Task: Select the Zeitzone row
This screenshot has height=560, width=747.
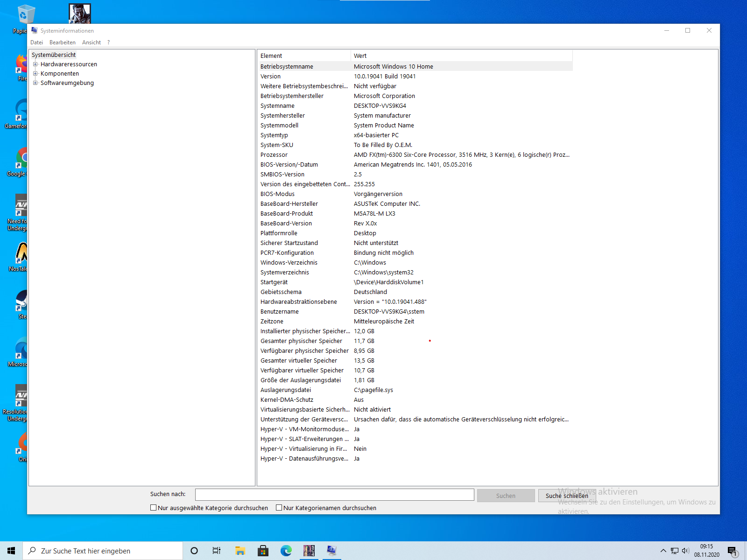Action: click(x=415, y=321)
